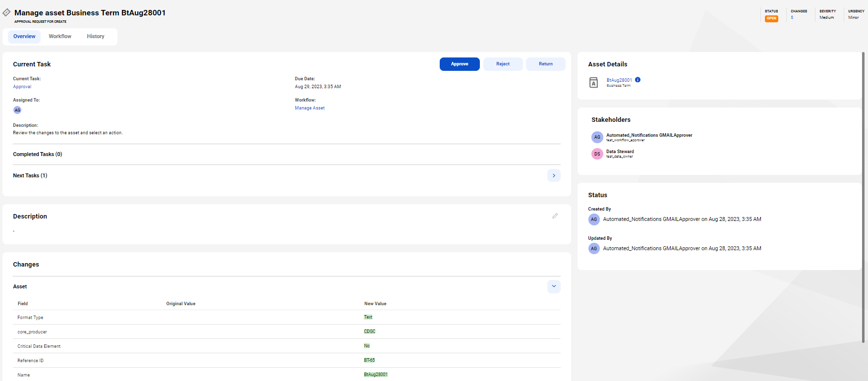Click the Changes count 5
868x381 pixels.
point(792,18)
